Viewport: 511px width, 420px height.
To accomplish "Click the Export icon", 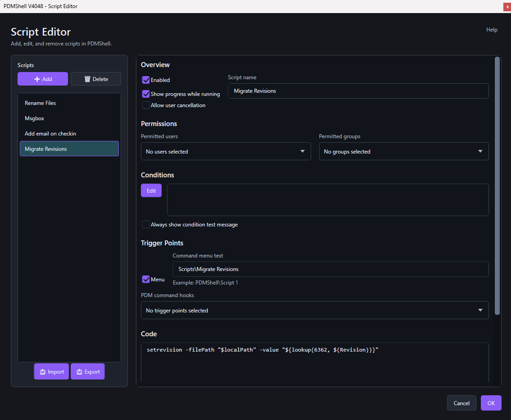I will (79, 372).
